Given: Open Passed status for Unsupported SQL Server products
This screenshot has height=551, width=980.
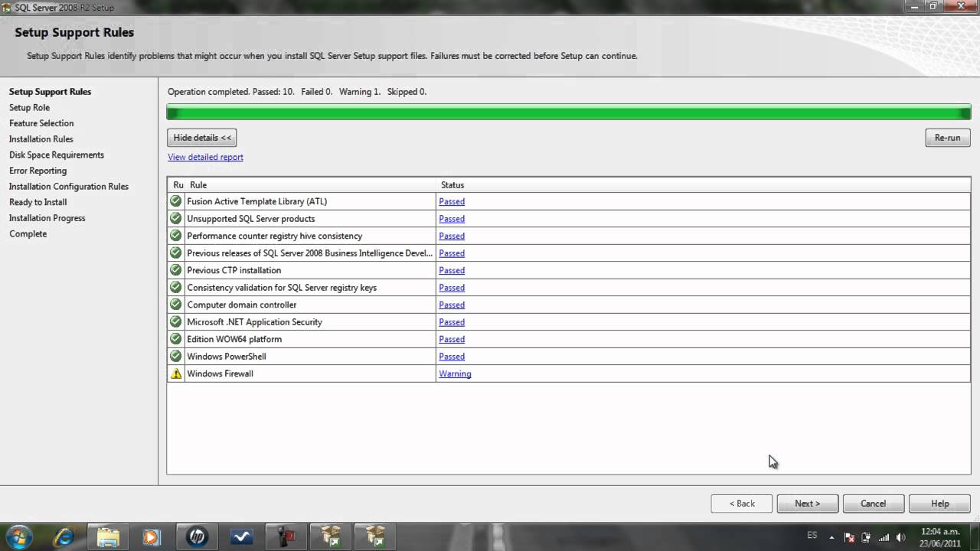Looking at the screenshot, I should [452, 219].
